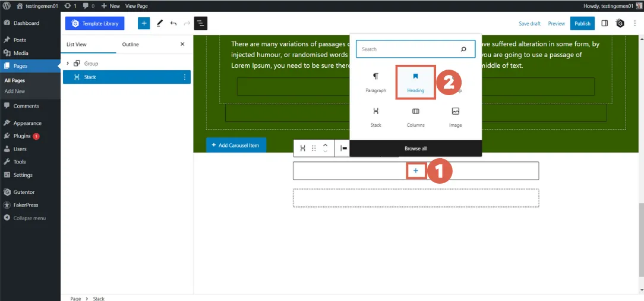644x301 pixels.
Task: Toggle the settings sidebar panel icon
Action: [605, 23]
